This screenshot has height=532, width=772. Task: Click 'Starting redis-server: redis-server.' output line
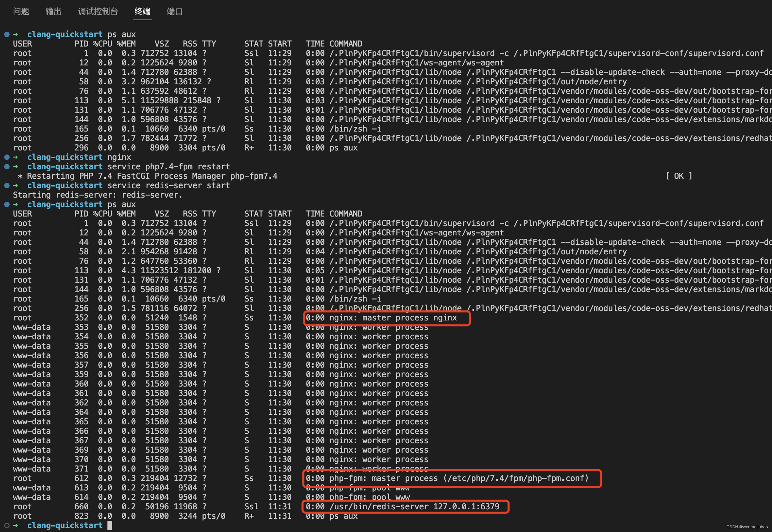[x=98, y=195]
